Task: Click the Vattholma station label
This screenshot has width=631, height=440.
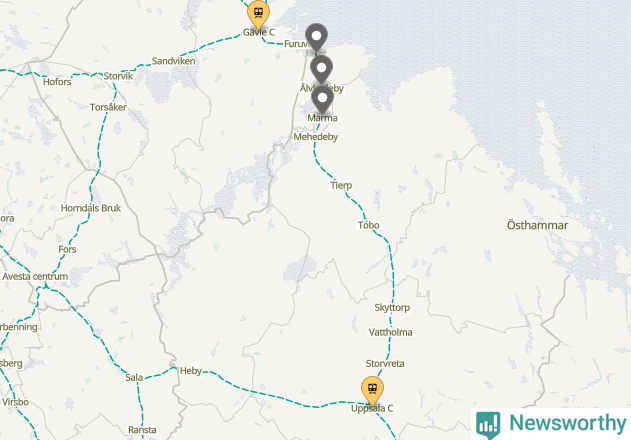Action: tap(390, 332)
